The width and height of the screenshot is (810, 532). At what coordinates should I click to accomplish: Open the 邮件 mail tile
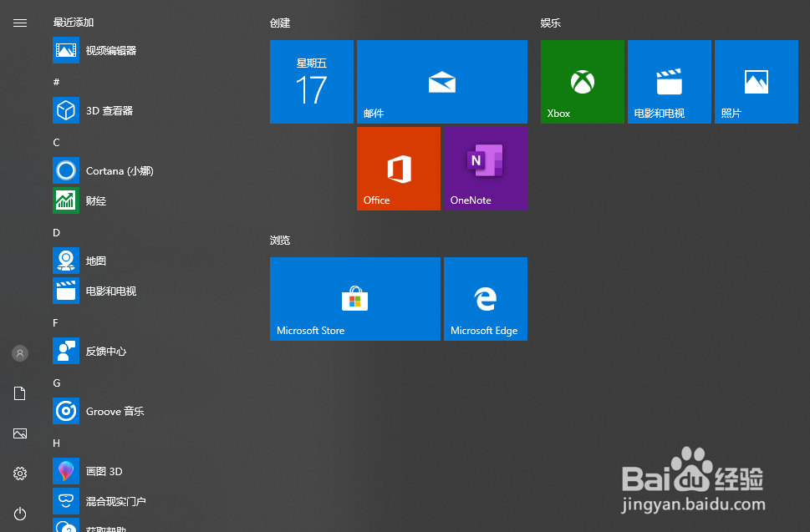441,82
